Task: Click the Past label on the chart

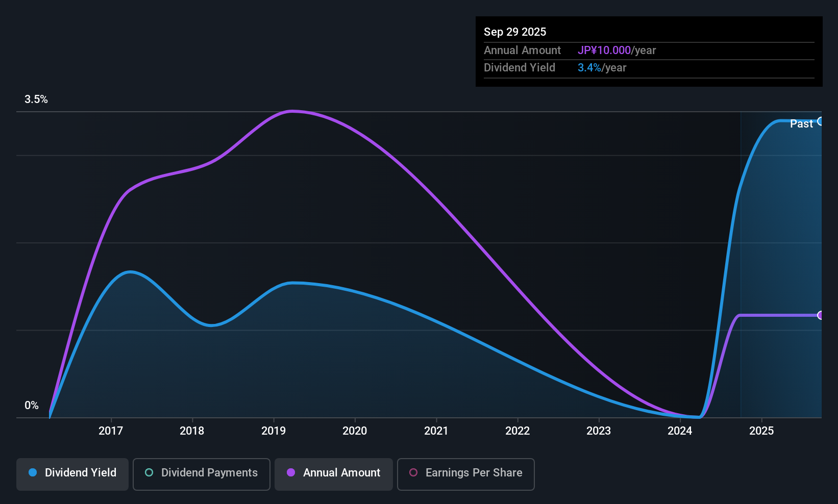Action: coord(801,124)
